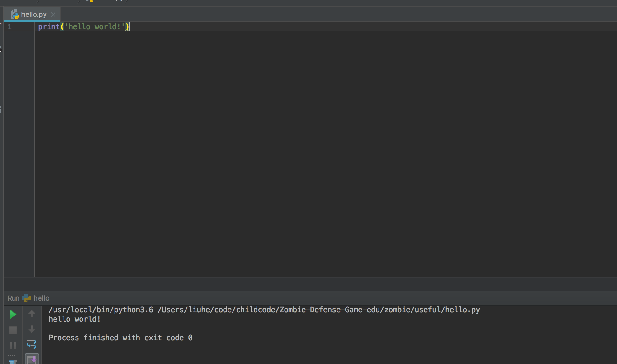Click the print keyword in the editor
The height and width of the screenshot is (364, 617).
(x=49, y=27)
